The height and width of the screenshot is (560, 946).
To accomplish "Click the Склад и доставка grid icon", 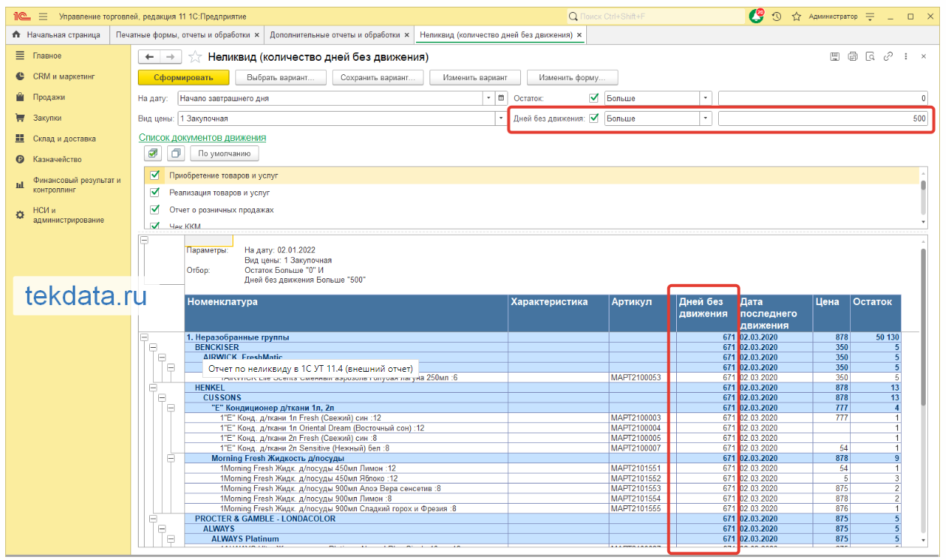I will pos(19,139).
